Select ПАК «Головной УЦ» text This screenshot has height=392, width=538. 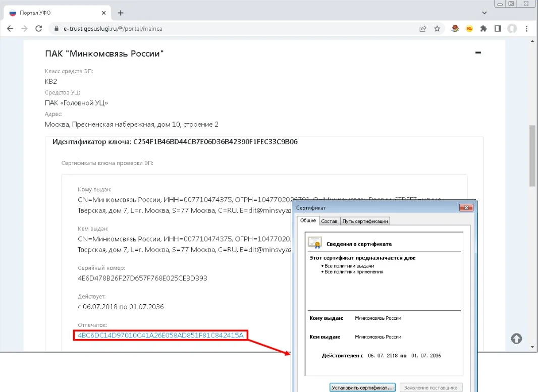coord(76,103)
